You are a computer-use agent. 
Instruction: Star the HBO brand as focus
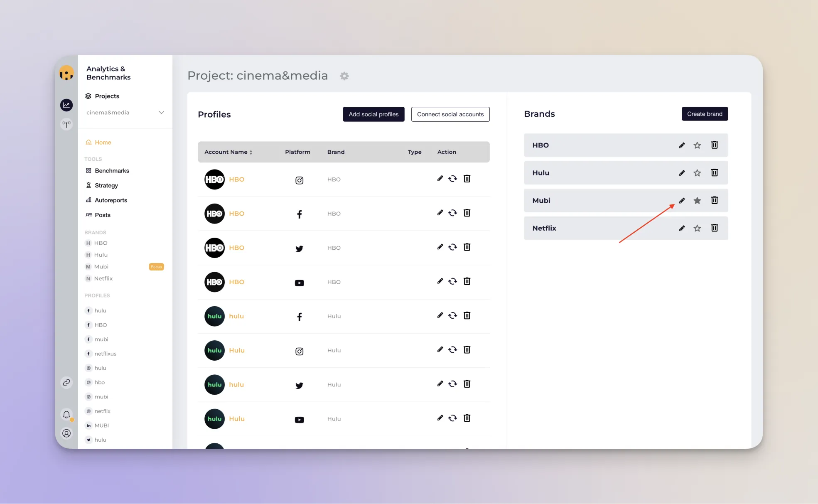coord(697,145)
